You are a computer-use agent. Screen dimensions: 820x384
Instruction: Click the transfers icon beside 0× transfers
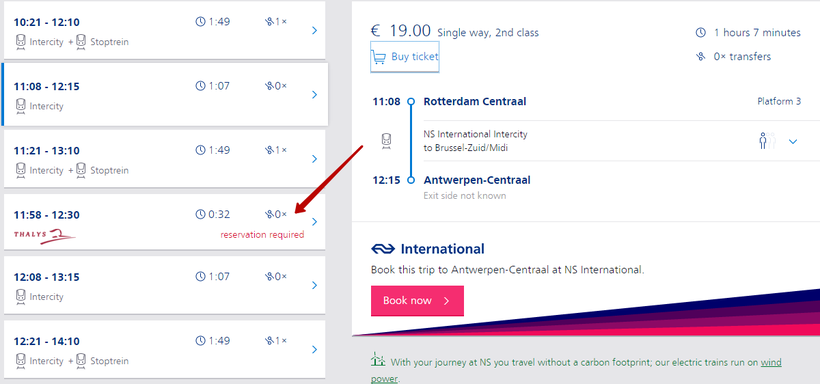700,57
